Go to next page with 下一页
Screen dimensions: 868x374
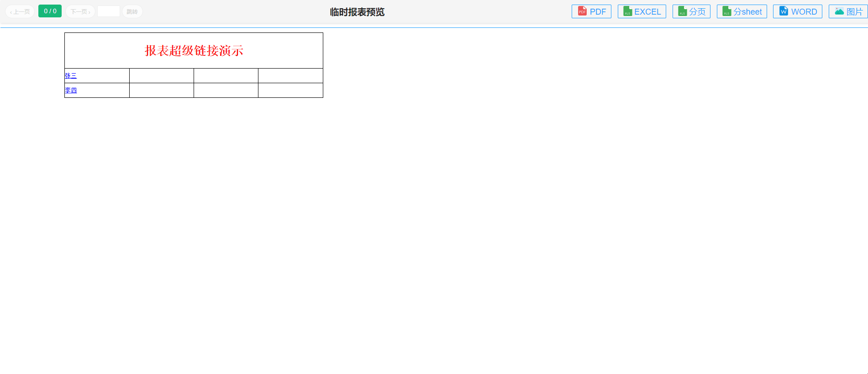[x=80, y=11]
